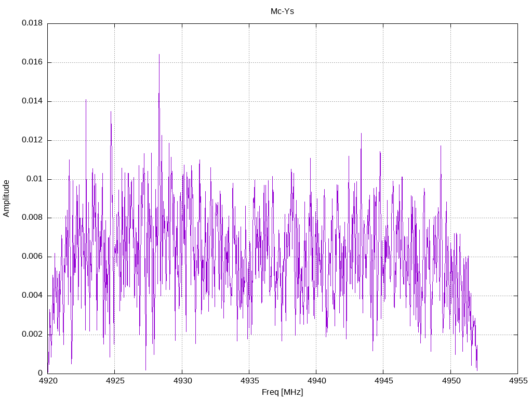Viewport: 532px width, 399px height.
Task: Click the 4950 x-axis tick label
Action: pyautogui.click(x=451, y=381)
